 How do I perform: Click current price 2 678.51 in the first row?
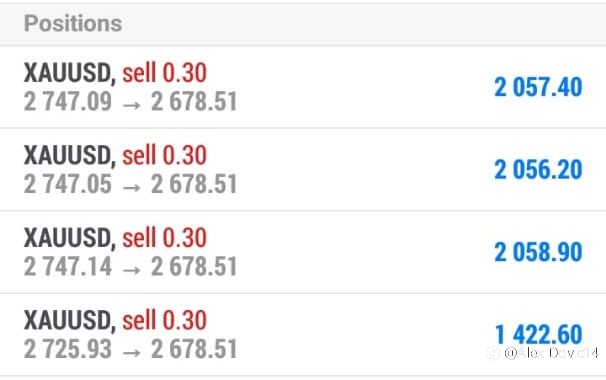coord(194,102)
